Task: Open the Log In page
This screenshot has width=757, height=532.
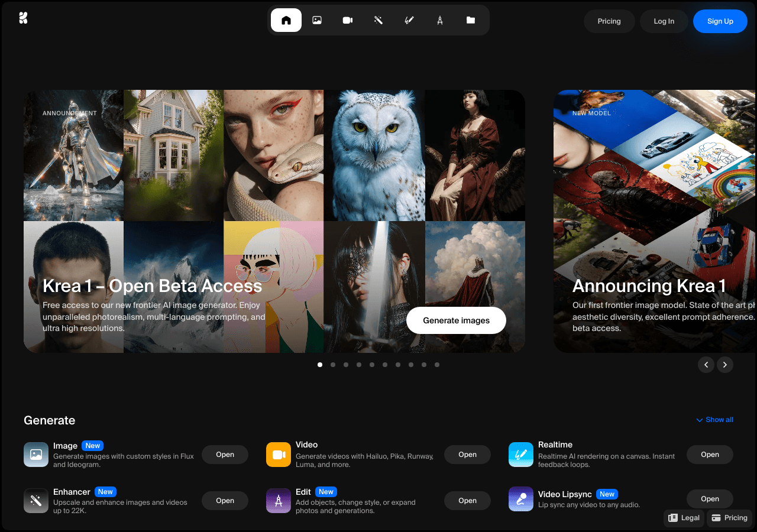Action: click(x=664, y=21)
